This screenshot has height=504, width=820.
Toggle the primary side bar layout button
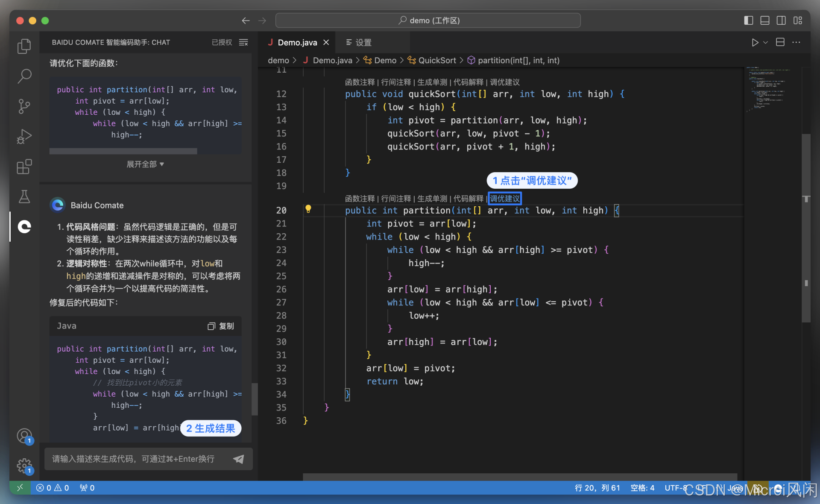(x=748, y=21)
